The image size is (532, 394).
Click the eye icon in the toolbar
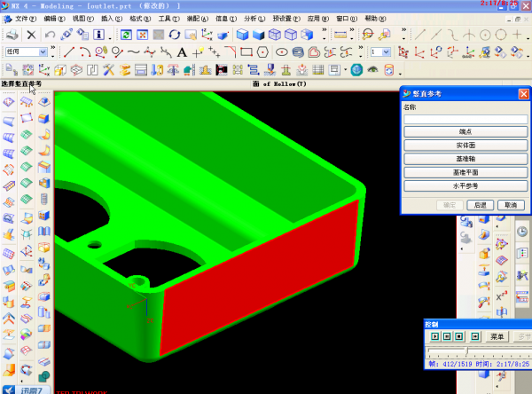(x=373, y=70)
